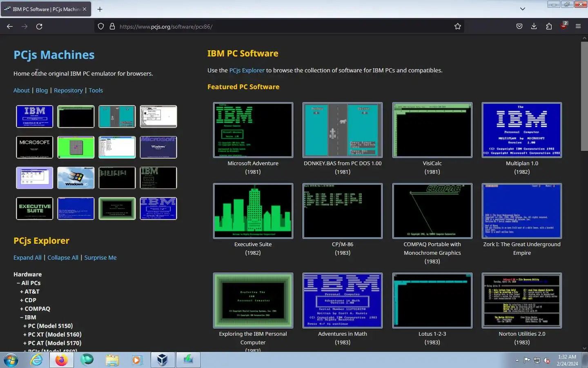Click the shield tracking protection icon
This screenshot has width=588, height=368.
coord(101,27)
